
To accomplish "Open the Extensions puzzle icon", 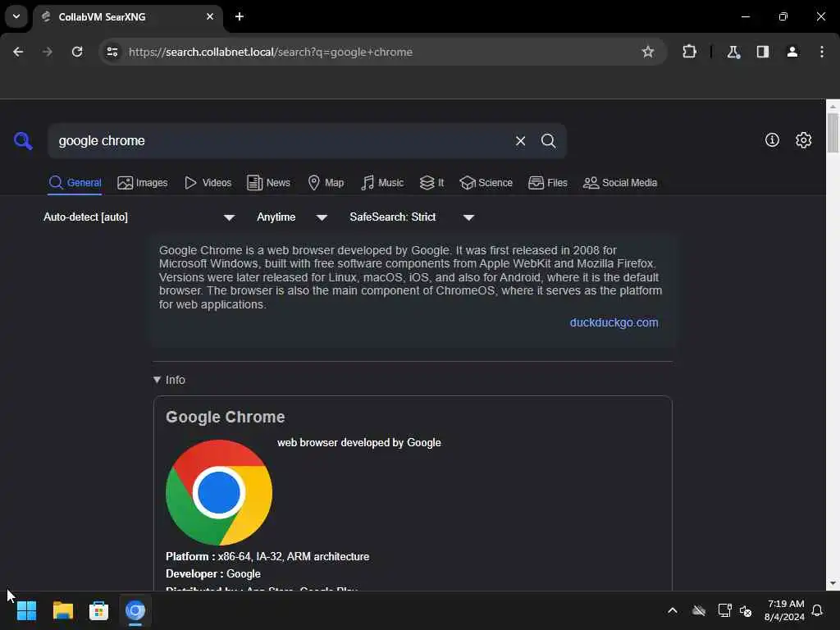I will pyautogui.click(x=689, y=52).
